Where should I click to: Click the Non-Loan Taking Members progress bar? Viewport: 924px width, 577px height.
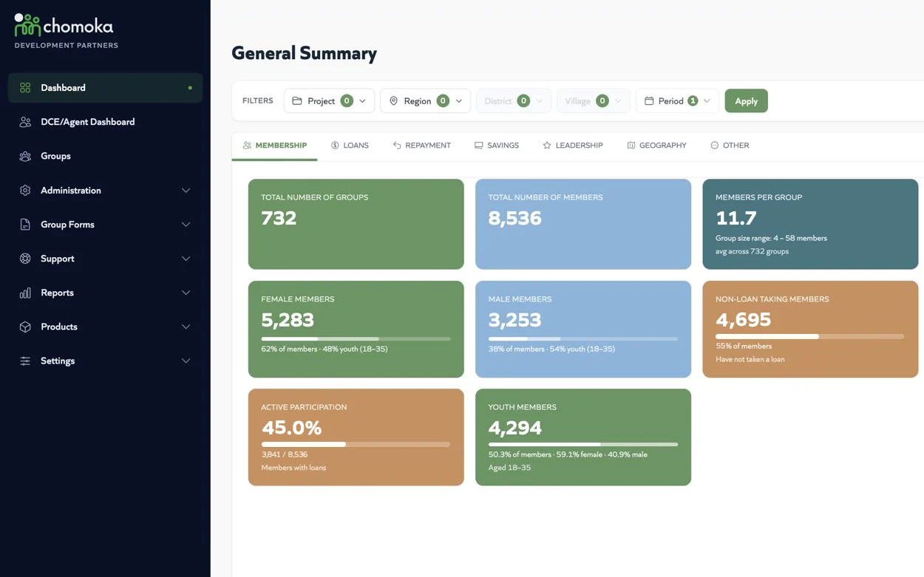click(x=809, y=336)
